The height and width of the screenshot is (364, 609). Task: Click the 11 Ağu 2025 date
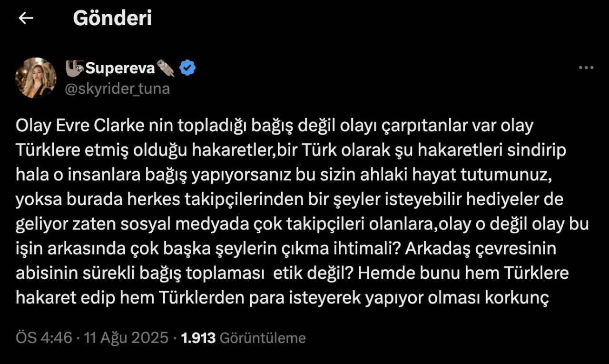[x=126, y=338]
